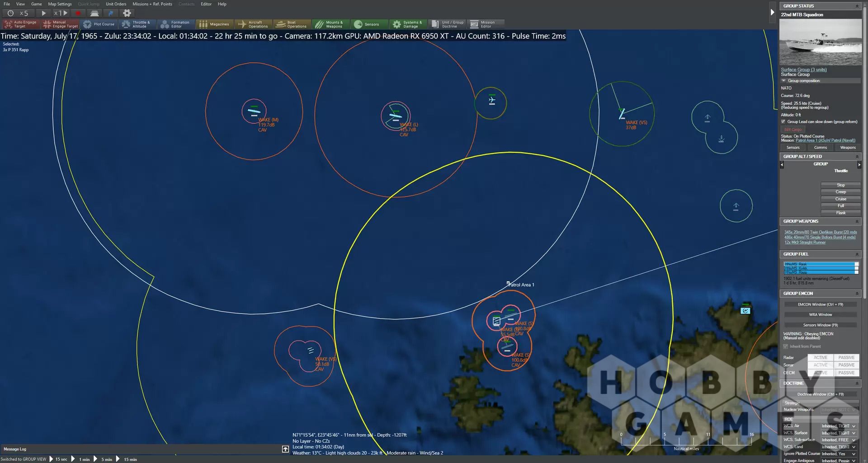Open EMCON Window button
868x463 pixels.
point(820,304)
